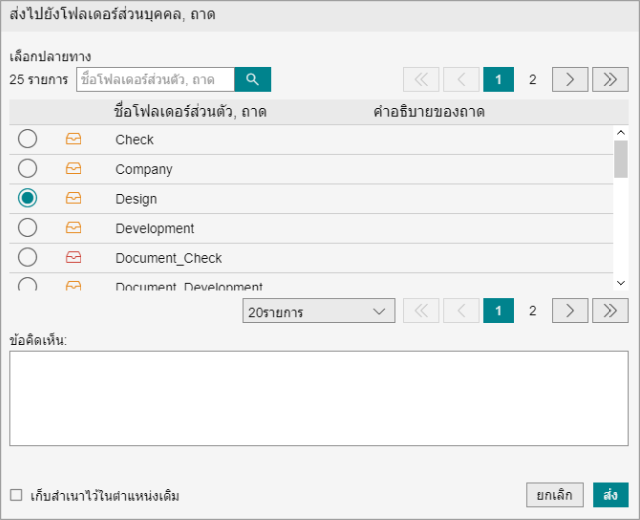Viewport: 640px width, 520px height.
Task: Enable the keep copy in original location checkbox
Action: pyautogui.click(x=16, y=495)
